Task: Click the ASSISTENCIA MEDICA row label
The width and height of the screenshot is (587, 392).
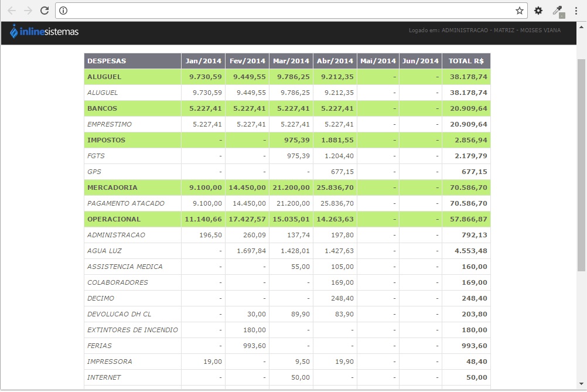Action: [x=125, y=267]
